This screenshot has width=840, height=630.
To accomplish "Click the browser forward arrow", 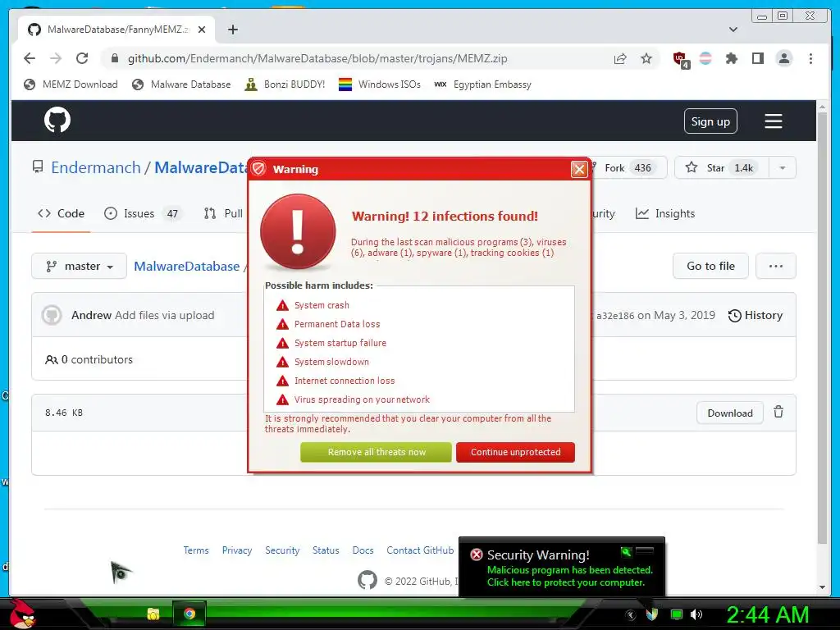I will [56, 58].
